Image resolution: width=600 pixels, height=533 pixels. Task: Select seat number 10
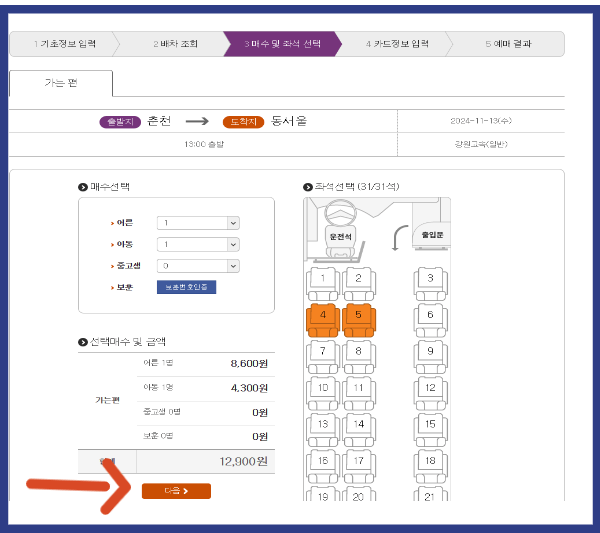pos(323,393)
